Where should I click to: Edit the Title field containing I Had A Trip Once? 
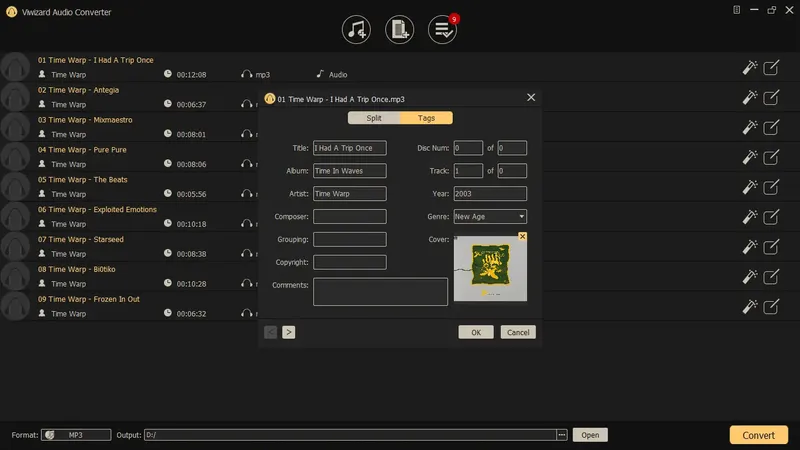349,148
